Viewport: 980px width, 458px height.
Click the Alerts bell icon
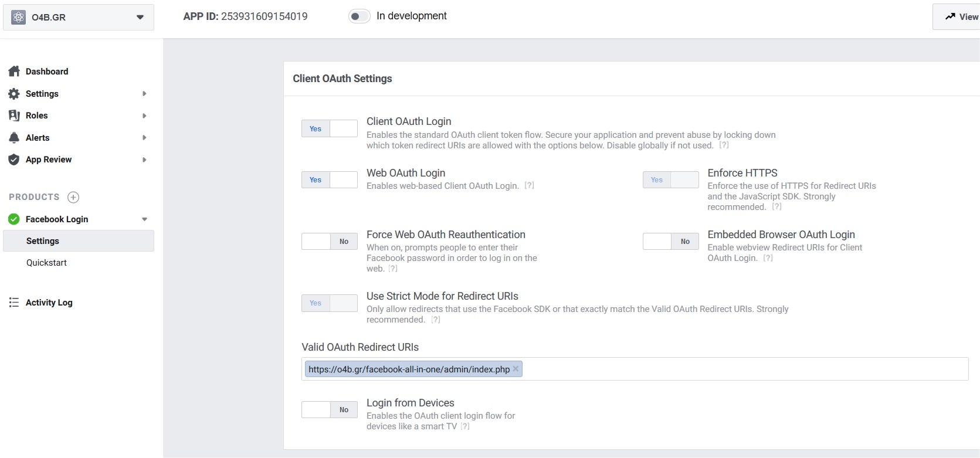point(14,138)
